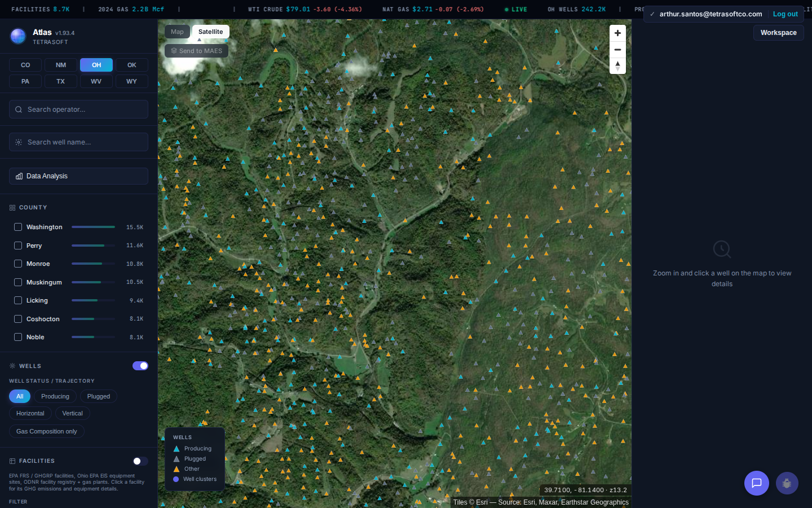This screenshot has height=508, width=812.
Task: Check the Coshocton county checkbox
Action: point(18,319)
